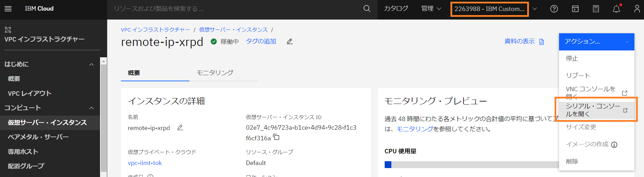Open the account switcher 2263988 - IBM Custom...

[490, 9]
